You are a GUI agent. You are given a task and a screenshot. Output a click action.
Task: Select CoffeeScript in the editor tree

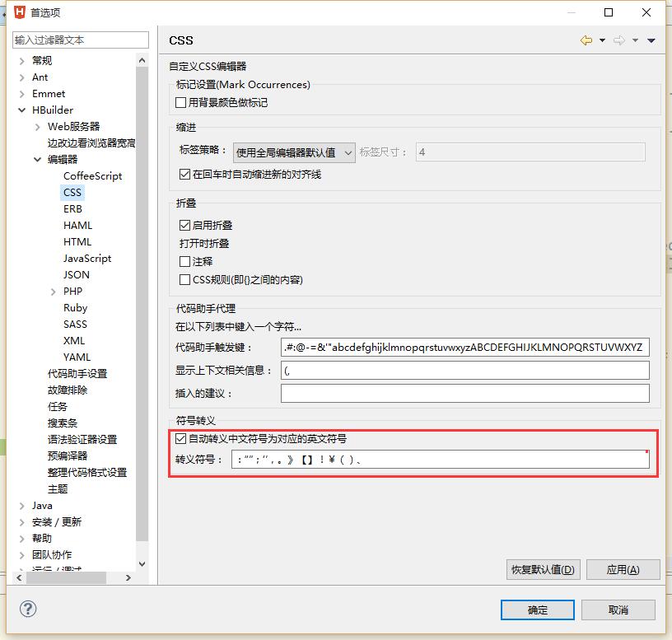point(92,176)
